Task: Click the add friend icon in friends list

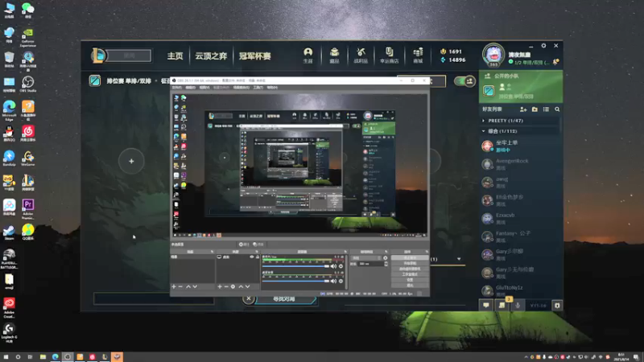Action: pos(523,109)
